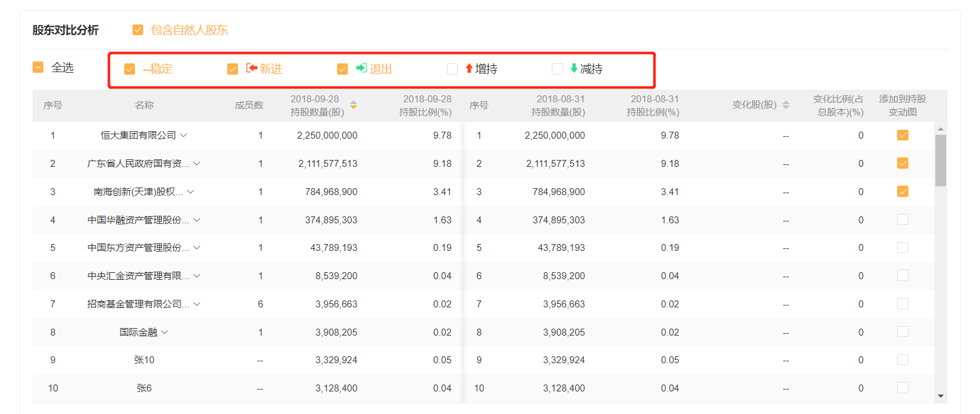980x414 pixels.
Task: Click the 股东对比分析 heading
Action: 65,30
